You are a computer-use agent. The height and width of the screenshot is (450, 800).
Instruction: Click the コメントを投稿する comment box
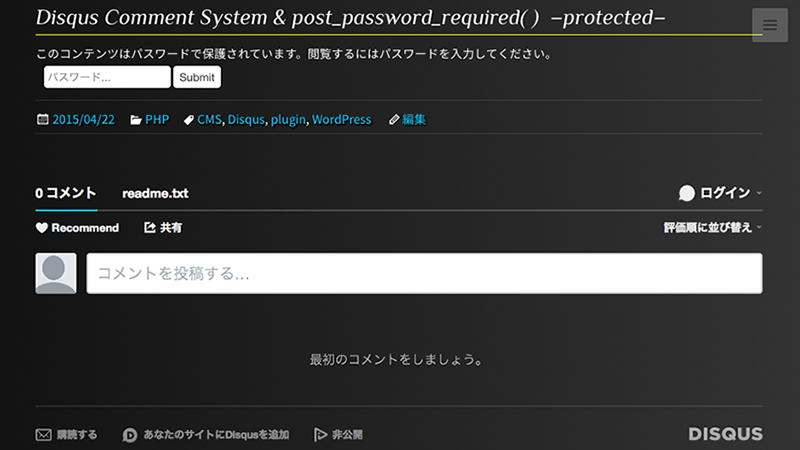coord(424,273)
